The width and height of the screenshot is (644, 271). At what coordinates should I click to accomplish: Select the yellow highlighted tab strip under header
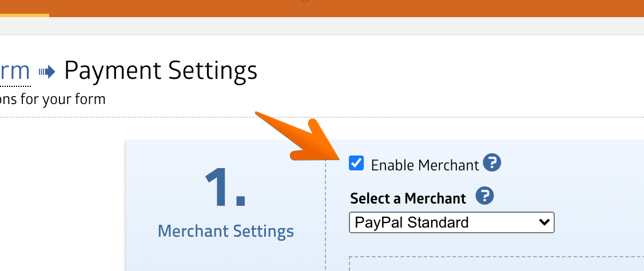pos(24,15)
